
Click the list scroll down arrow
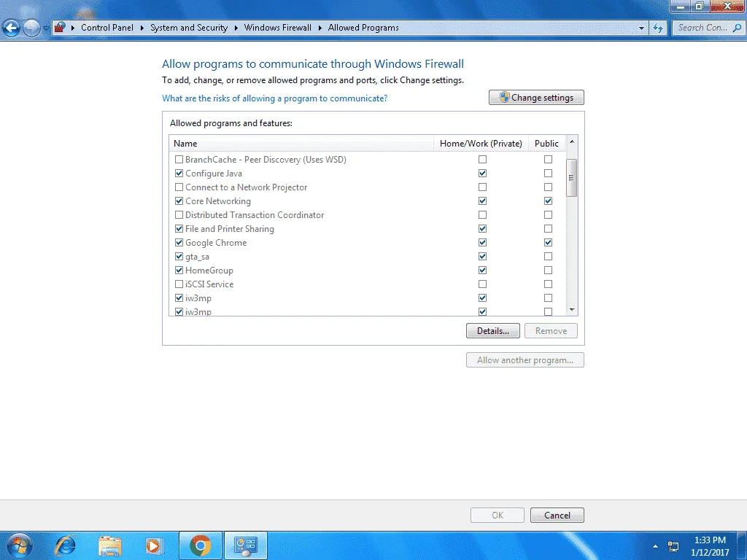click(x=572, y=310)
